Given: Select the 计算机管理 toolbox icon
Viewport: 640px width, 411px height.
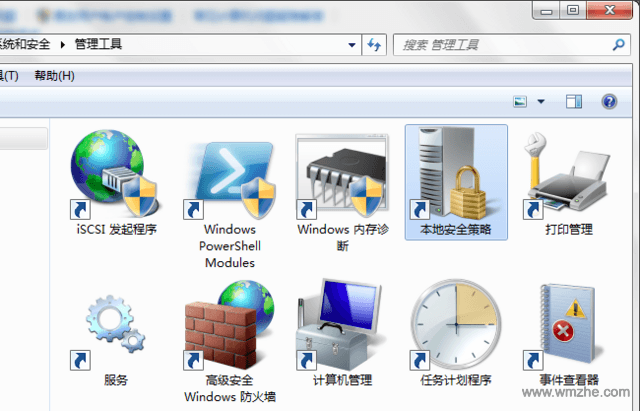Looking at the screenshot, I should point(342,324).
